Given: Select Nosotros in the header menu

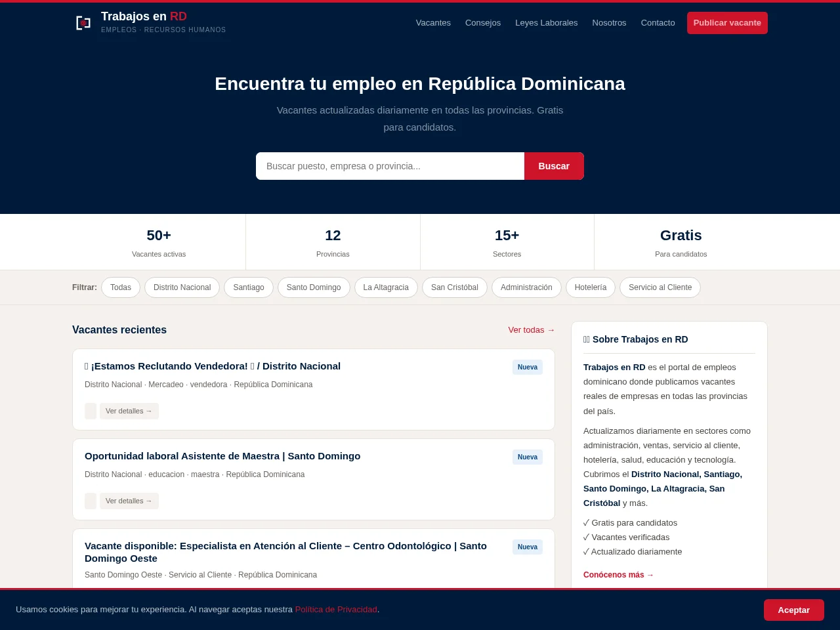Looking at the screenshot, I should [x=609, y=23].
